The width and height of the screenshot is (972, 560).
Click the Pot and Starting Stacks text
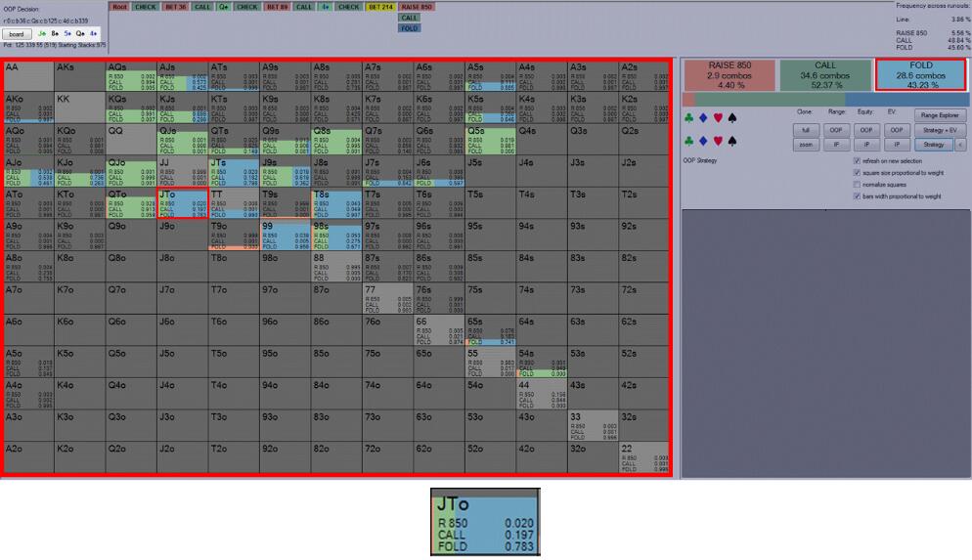pos(55,45)
